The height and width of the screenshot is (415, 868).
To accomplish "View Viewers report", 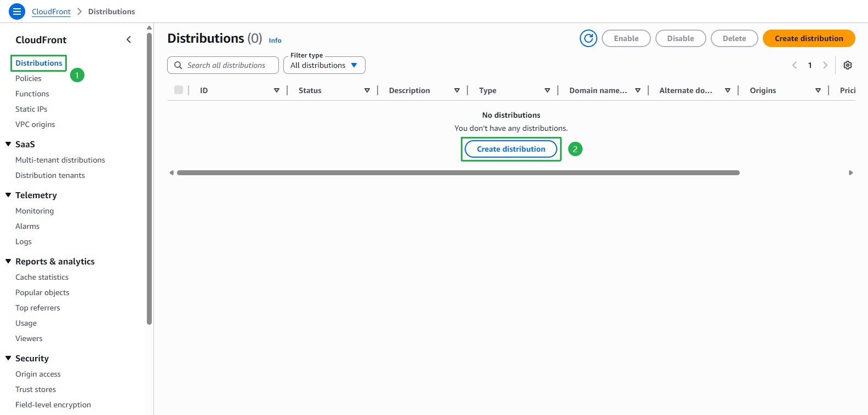I will (29, 338).
